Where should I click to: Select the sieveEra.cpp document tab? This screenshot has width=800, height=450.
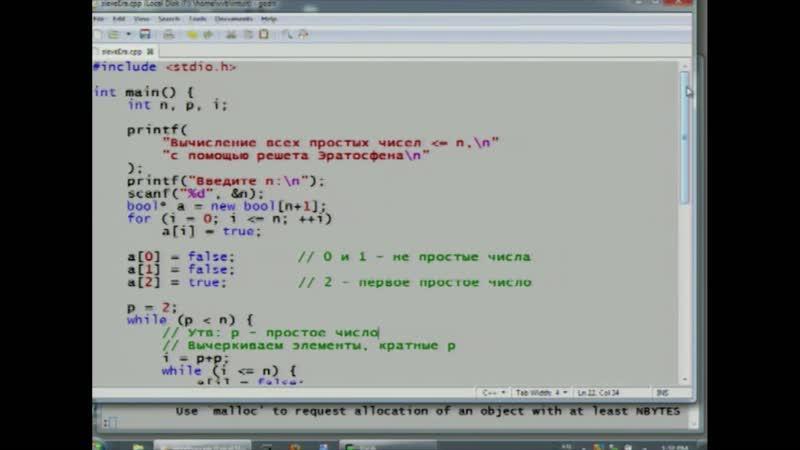click(121, 50)
